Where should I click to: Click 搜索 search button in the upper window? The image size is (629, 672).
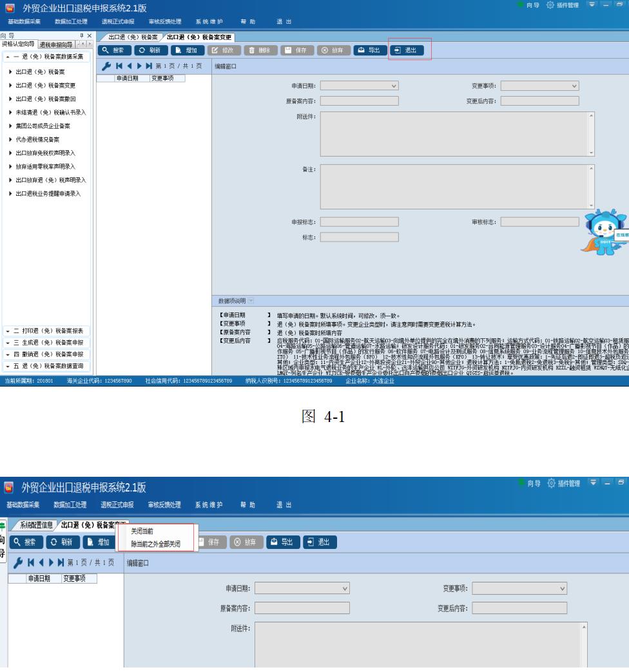[114, 50]
